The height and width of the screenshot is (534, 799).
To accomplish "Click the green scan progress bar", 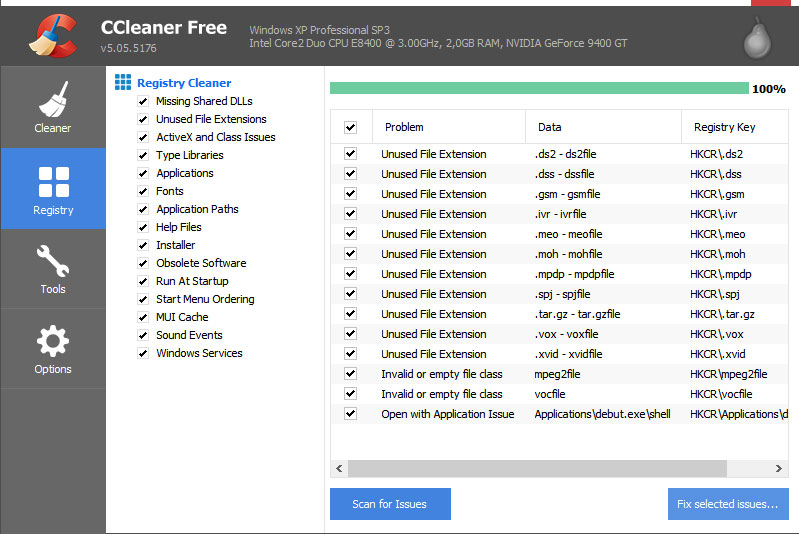I will 539,88.
